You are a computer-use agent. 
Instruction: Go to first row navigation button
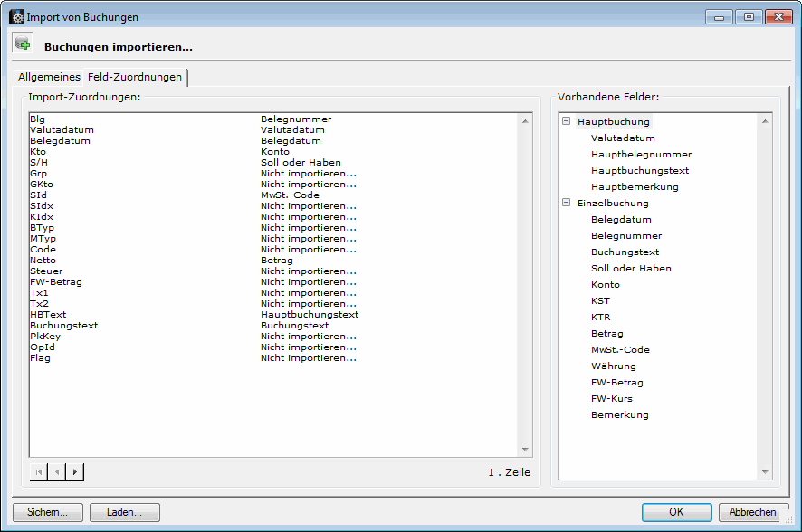39,471
